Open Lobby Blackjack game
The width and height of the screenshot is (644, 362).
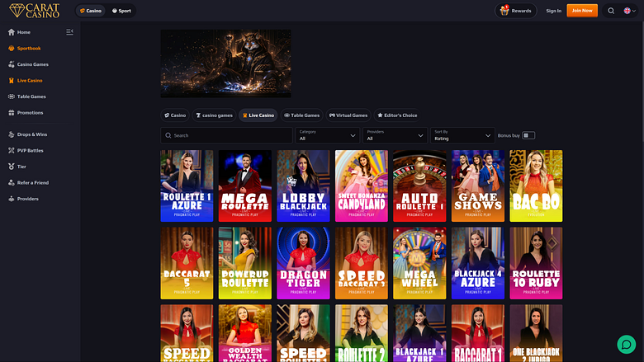pyautogui.click(x=303, y=186)
